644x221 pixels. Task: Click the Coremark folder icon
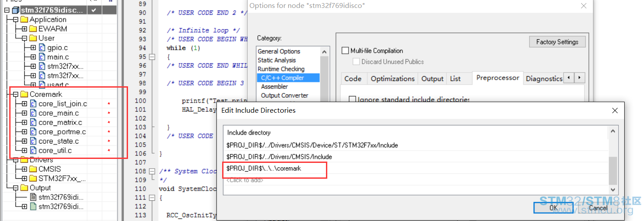[x=24, y=94]
